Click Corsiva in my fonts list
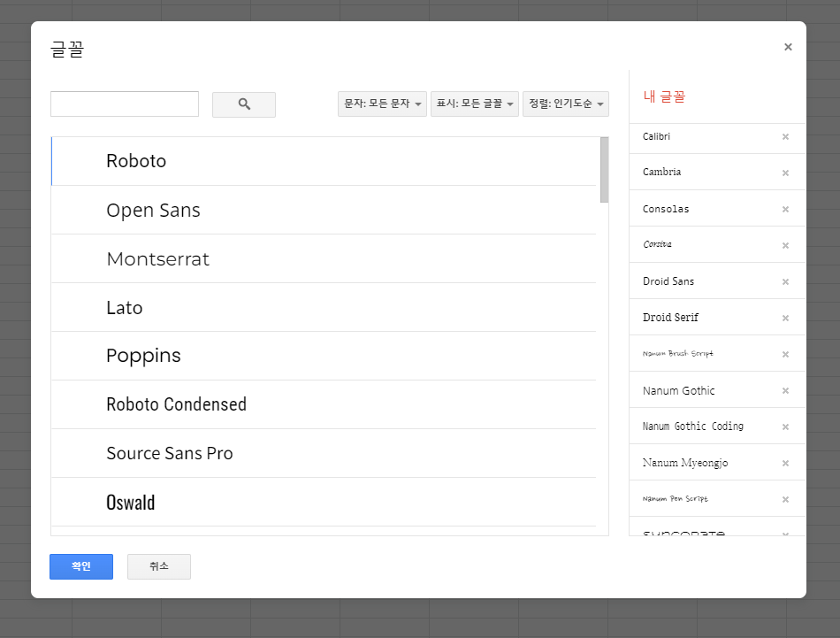 tap(657, 244)
